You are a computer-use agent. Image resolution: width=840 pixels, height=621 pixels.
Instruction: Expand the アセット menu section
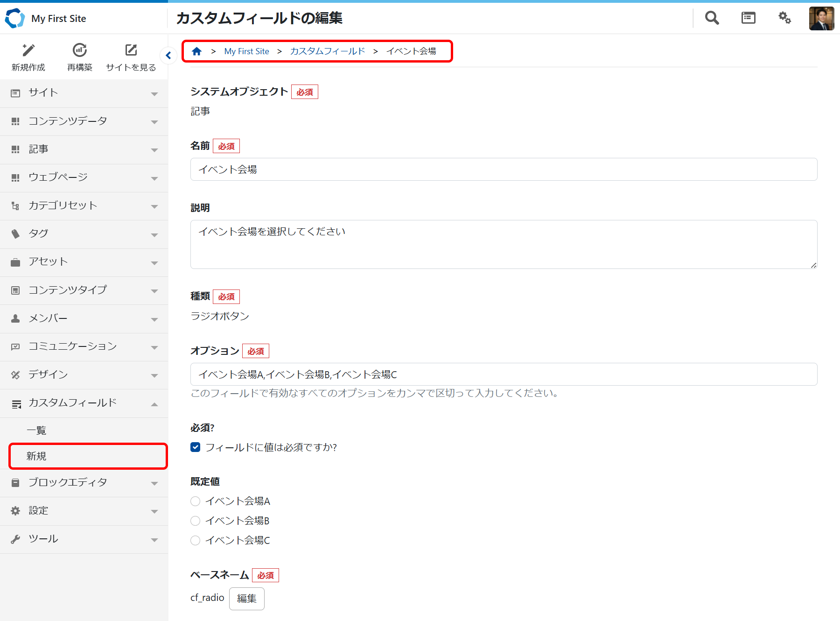coord(84,262)
